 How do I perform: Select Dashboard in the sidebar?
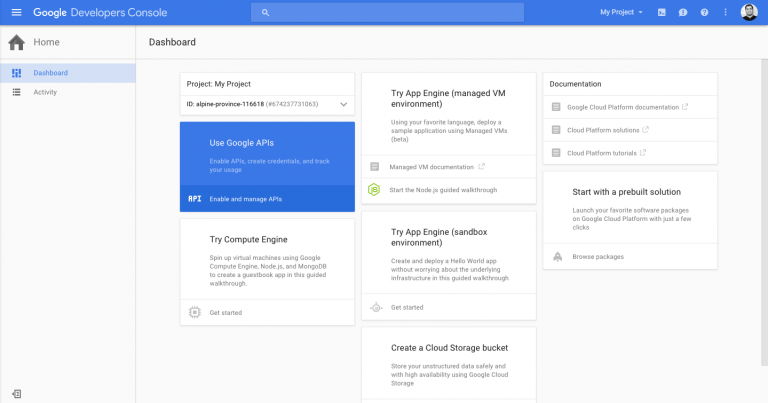pos(68,73)
